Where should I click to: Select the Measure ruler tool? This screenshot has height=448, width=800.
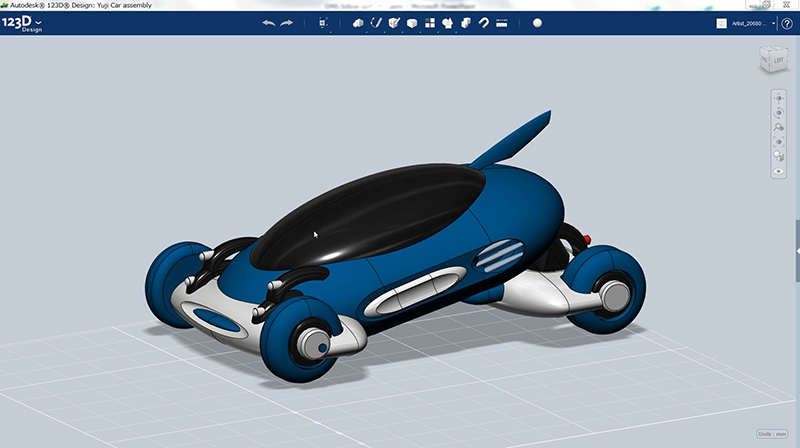501,23
